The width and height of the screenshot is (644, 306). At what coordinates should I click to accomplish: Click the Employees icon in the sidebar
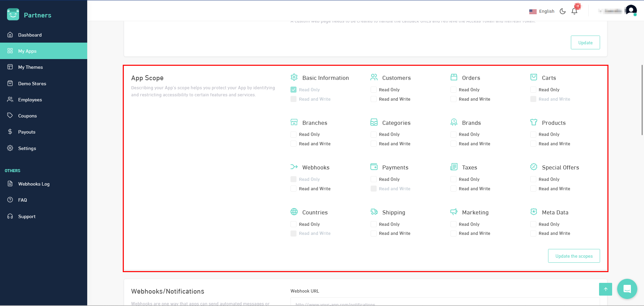(x=10, y=99)
